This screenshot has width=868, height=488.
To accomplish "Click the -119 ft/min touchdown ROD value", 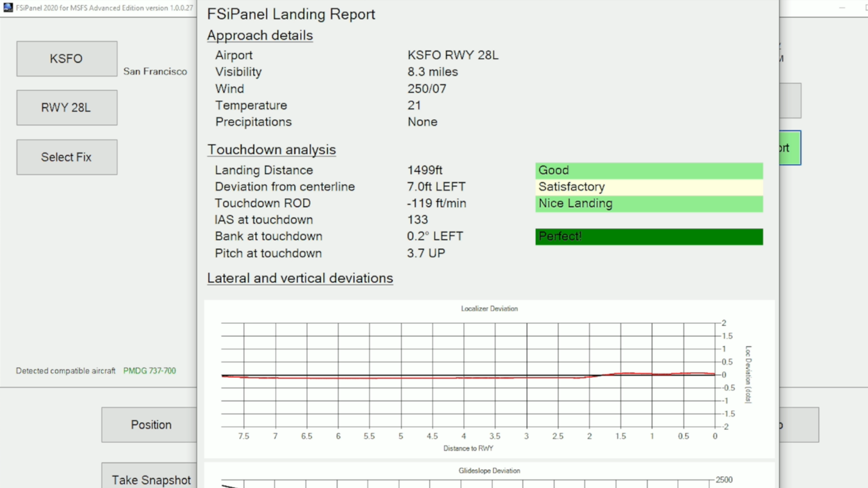I will pyautogui.click(x=437, y=203).
